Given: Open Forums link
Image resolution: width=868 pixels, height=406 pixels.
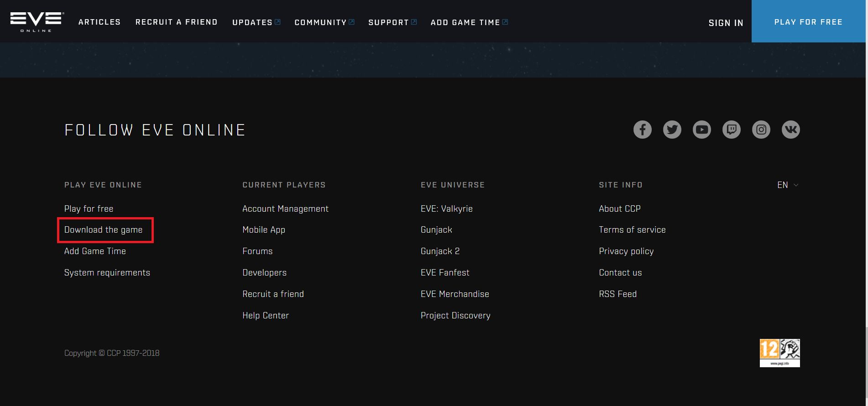Looking at the screenshot, I should pyautogui.click(x=257, y=251).
